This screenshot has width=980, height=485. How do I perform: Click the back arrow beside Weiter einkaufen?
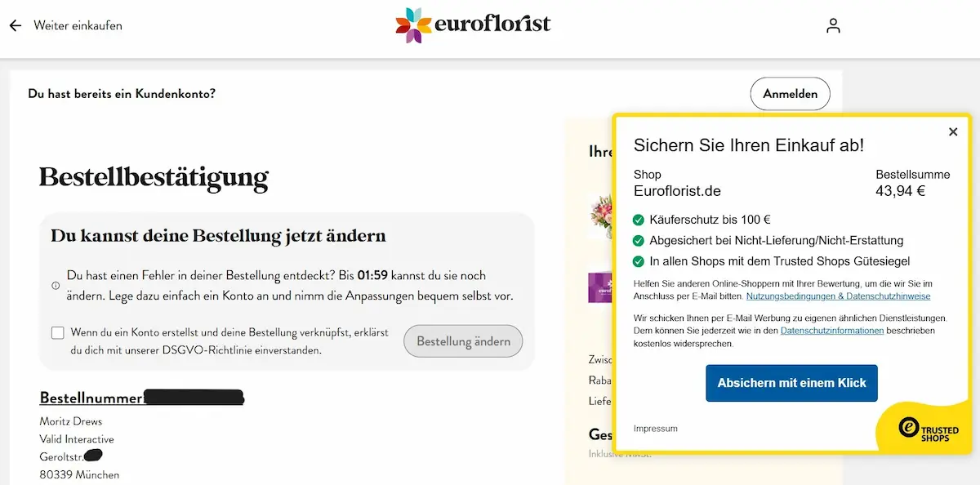coord(16,26)
